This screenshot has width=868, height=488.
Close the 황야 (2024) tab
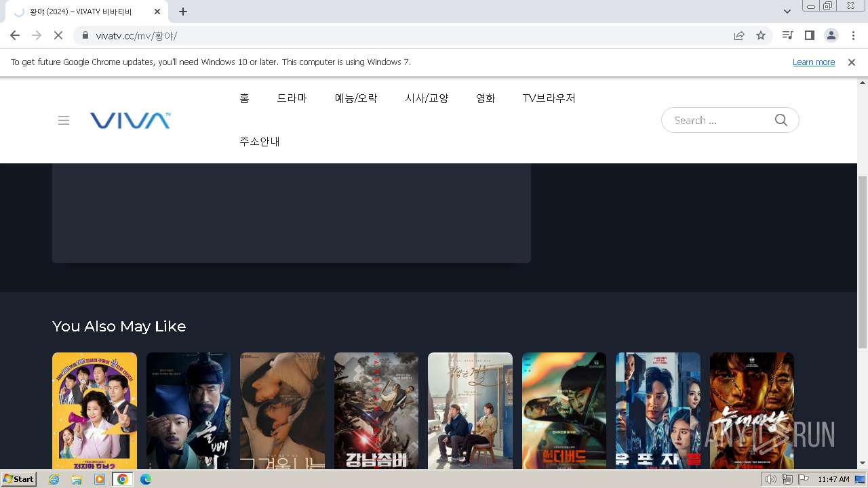tap(157, 12)
